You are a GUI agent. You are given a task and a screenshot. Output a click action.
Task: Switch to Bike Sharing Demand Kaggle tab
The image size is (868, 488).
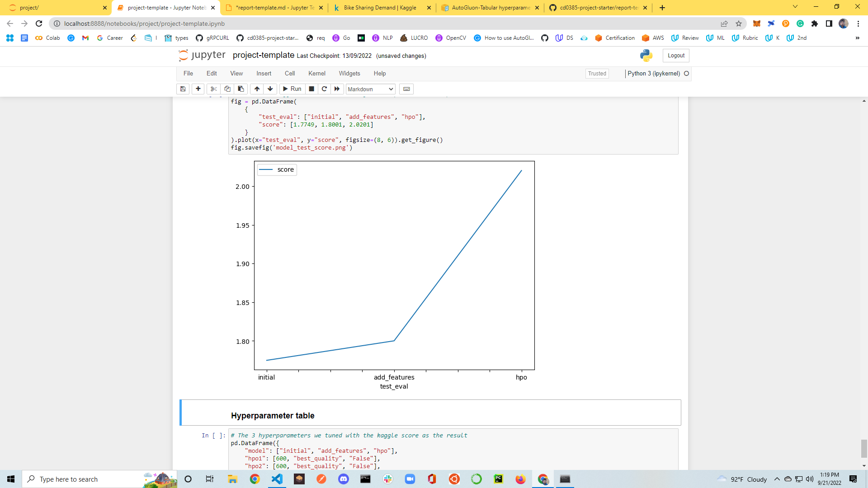point(380,8)
